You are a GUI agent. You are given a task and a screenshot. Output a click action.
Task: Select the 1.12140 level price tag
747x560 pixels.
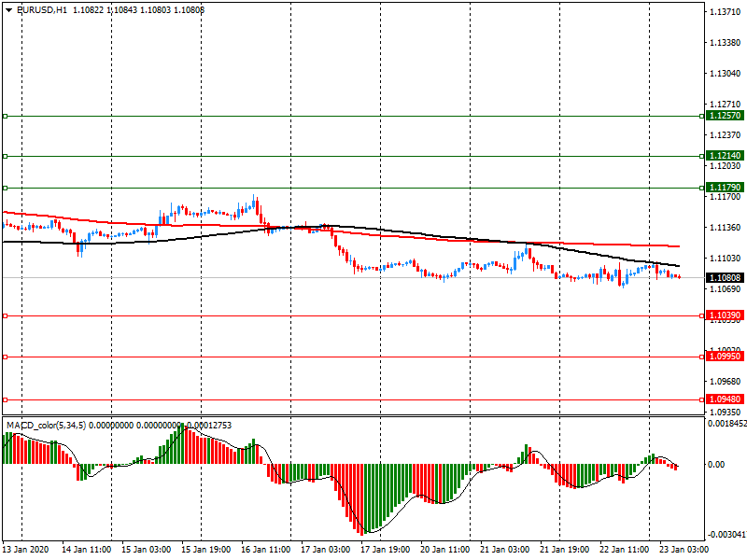click(725, 156)
